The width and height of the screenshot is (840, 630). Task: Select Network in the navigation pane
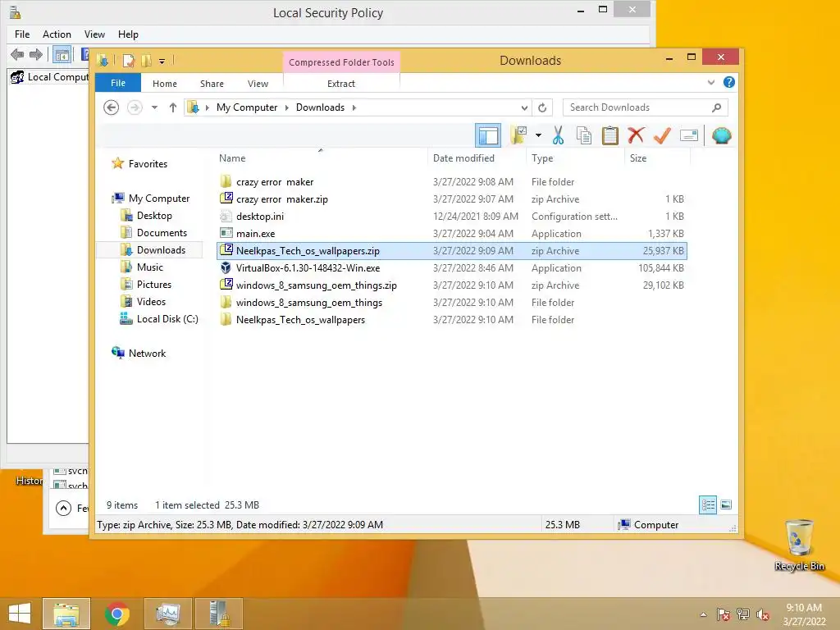coord(139,353)
